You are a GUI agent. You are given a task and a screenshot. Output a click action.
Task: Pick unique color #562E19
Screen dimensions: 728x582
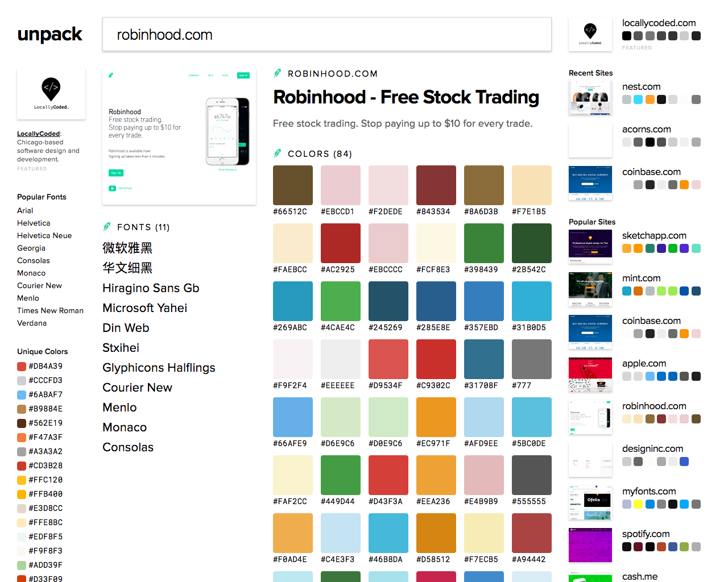click(40, 423)
